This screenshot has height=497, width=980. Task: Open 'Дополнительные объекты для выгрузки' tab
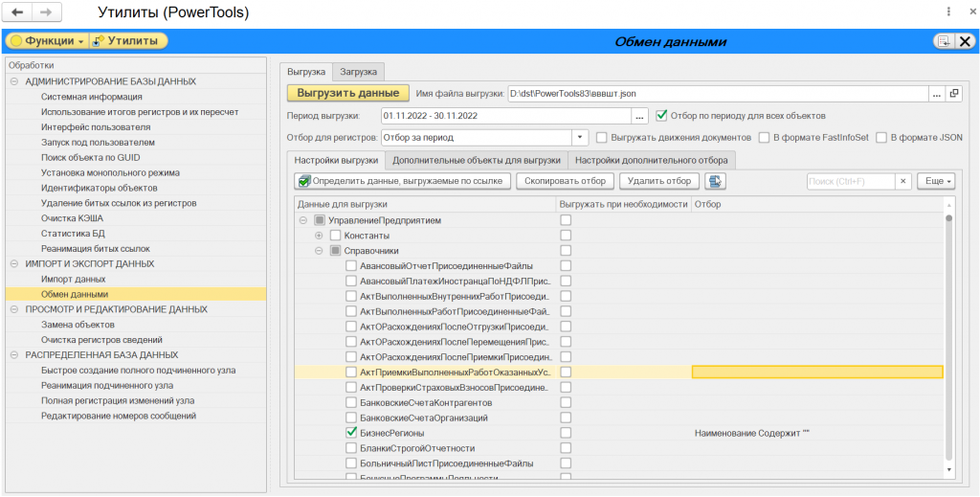(476, 160)
